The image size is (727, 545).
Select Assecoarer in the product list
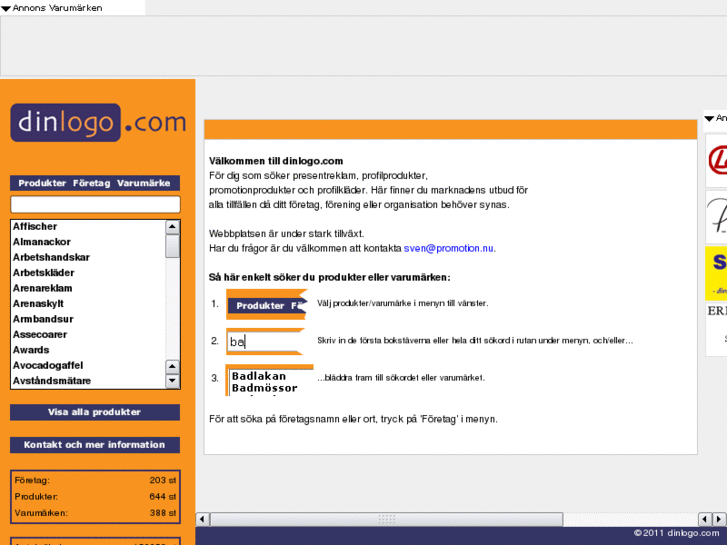(x=40, y=334)
